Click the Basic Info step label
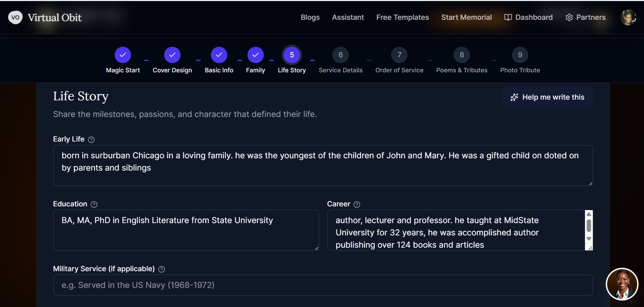The image size is (644, 307). pos(219,70)
